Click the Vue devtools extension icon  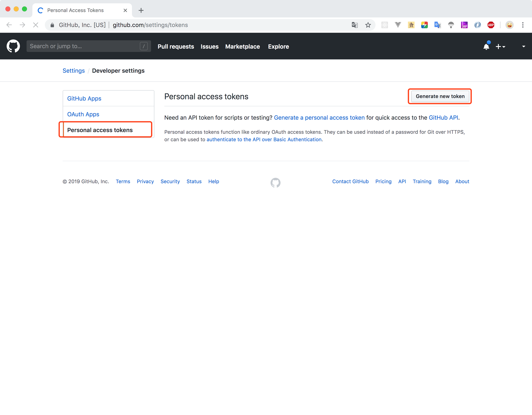398,25
